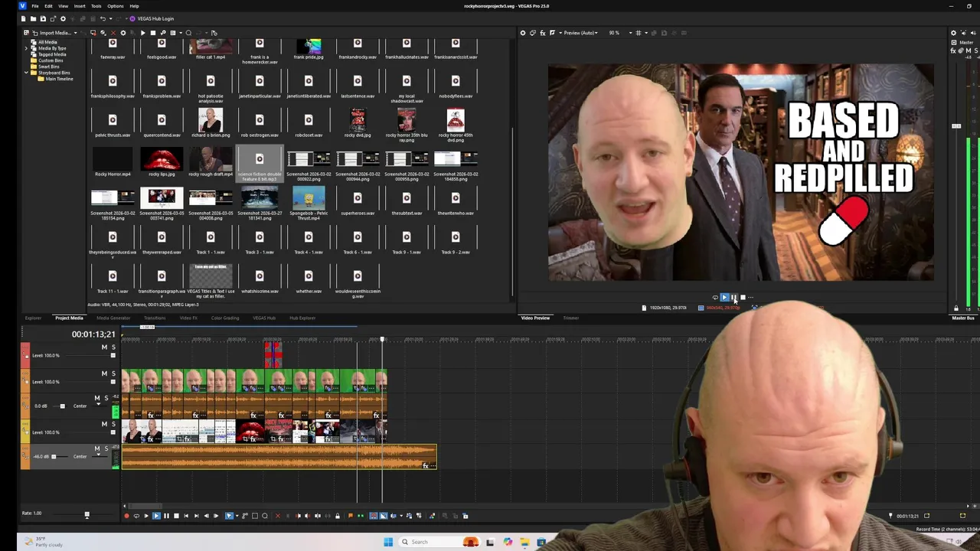Click the Split Screen View icon
The image size is (980, 551).
click(x=552, y=33)
